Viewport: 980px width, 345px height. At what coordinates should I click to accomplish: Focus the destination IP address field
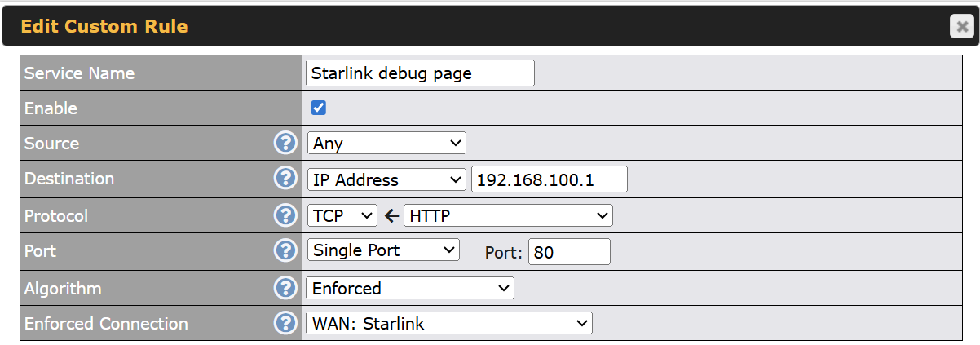click(x=549, y=179)
